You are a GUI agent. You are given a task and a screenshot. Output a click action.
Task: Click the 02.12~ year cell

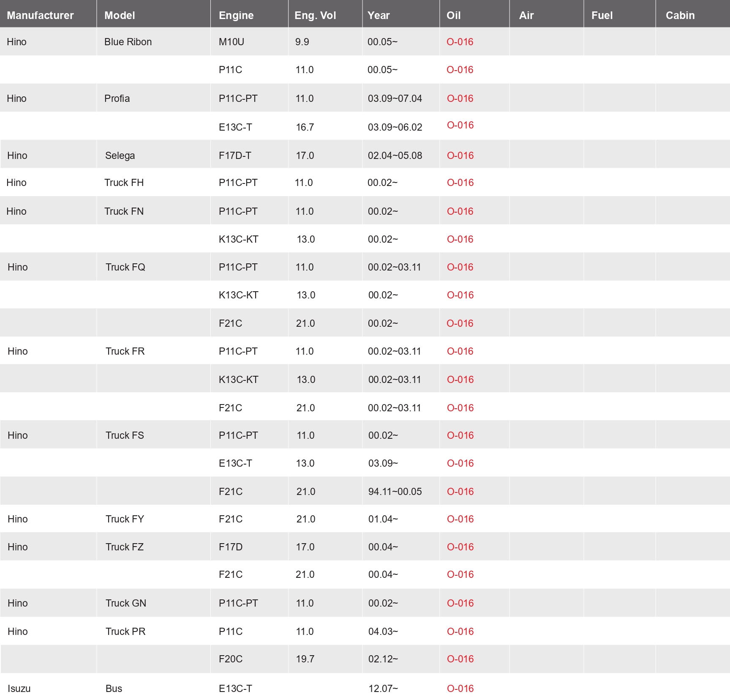[383, 659]
